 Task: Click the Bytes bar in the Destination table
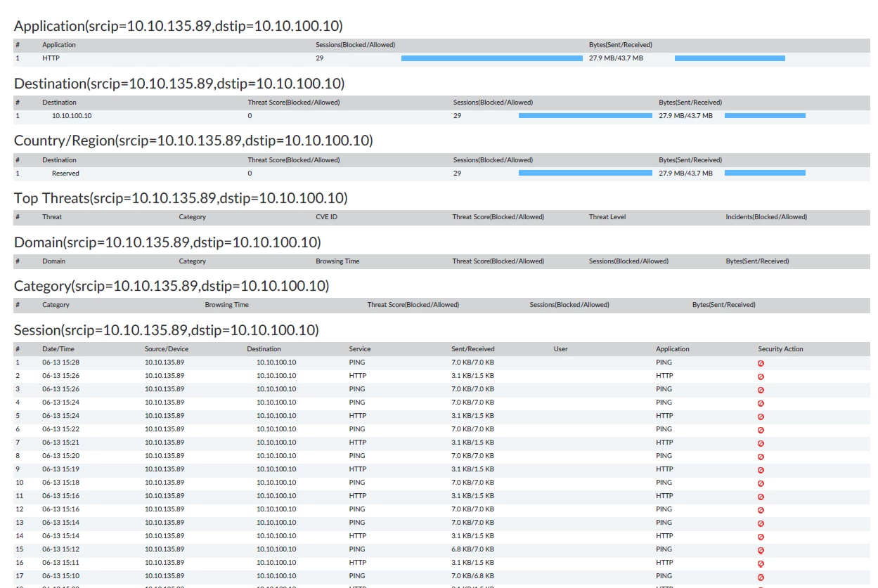[765, 115]
